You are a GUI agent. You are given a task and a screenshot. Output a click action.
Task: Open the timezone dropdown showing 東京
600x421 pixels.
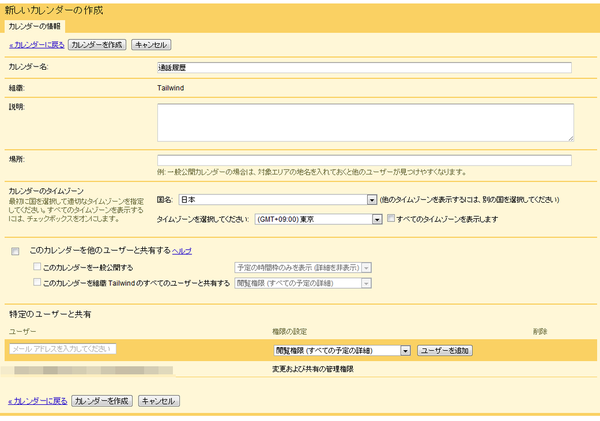pyautogui.click(x=319, y=219)
